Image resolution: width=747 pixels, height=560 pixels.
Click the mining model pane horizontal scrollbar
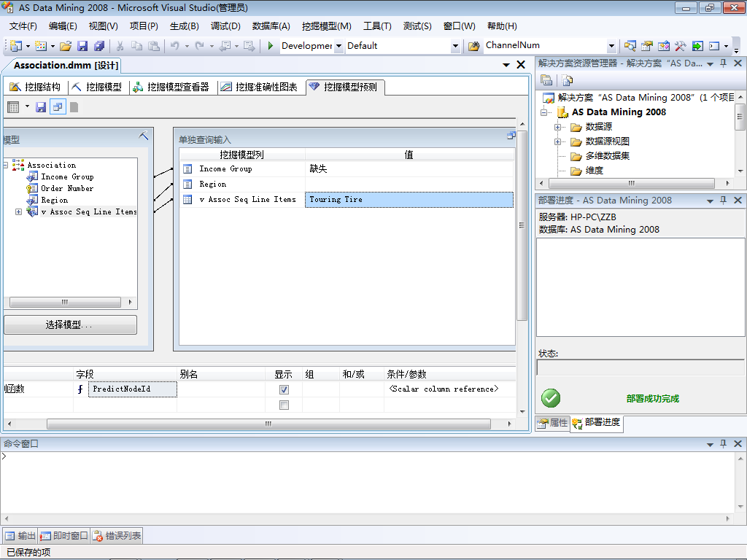65,302
